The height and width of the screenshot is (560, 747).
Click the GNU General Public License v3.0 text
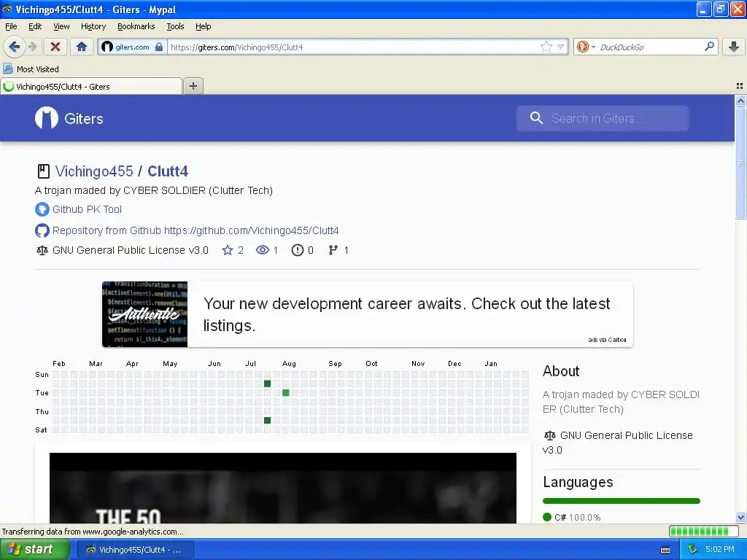click(131, 250)
